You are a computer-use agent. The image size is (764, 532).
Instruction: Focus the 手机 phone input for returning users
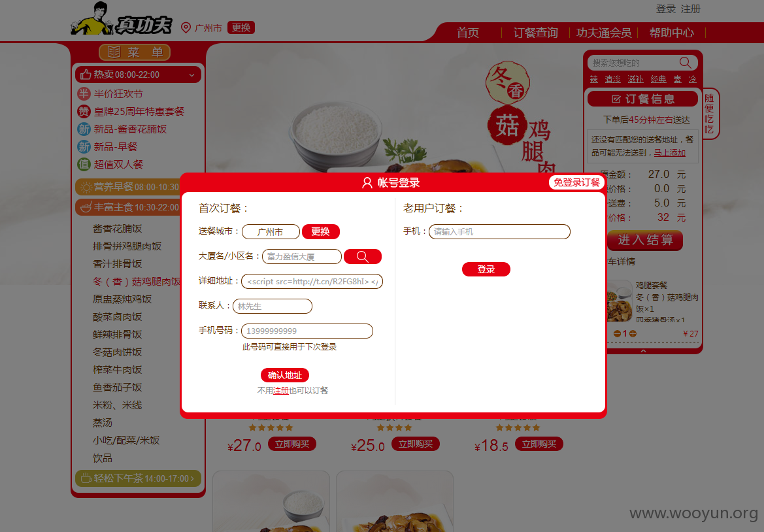(499, 232)
